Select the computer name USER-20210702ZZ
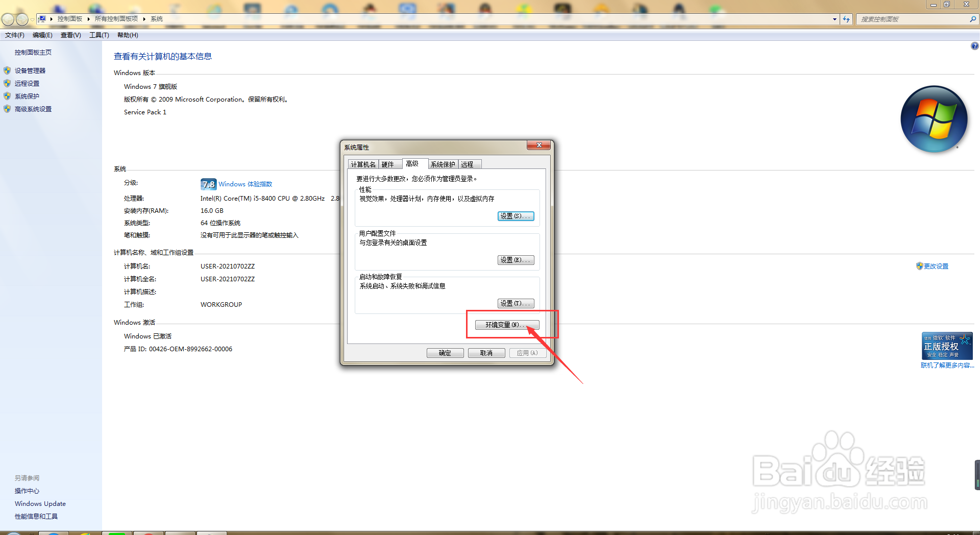980x535 pixels. pyautogui.click(x=228, y=266)
